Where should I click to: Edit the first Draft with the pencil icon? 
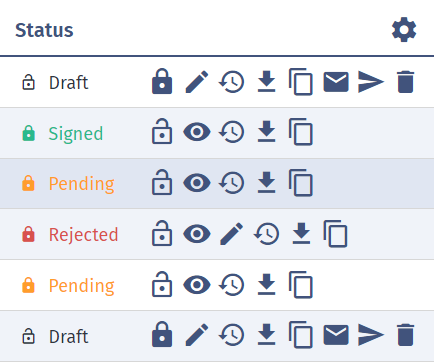point(197,82)
